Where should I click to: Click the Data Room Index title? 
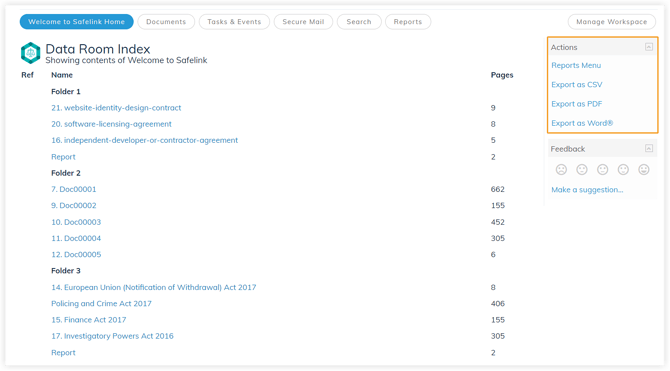tap(98, 49)
